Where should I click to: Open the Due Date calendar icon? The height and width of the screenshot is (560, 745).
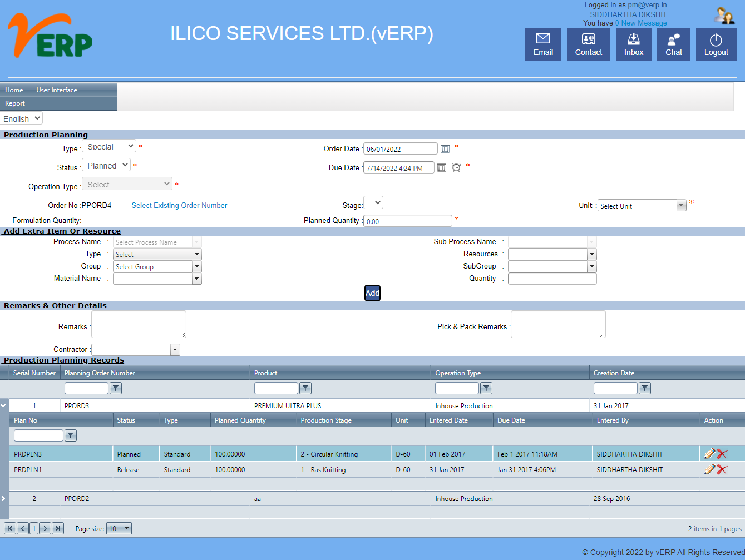coord(442,168)
